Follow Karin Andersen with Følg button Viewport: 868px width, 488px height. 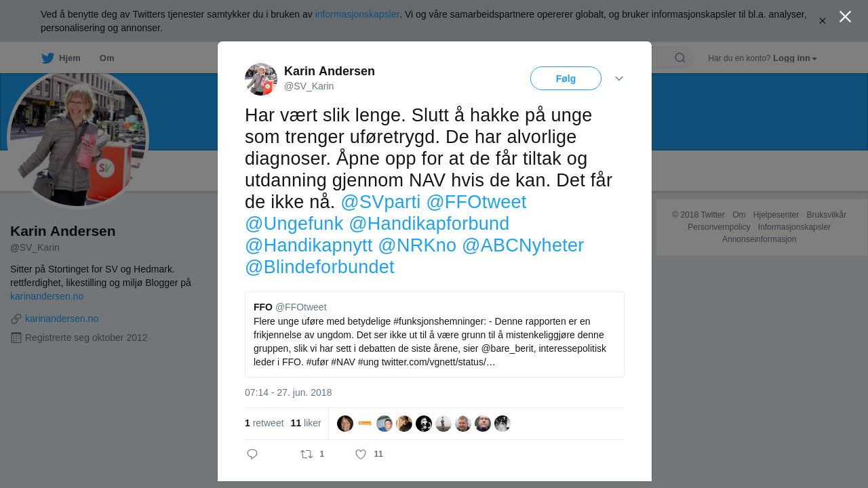pos(566,79)
